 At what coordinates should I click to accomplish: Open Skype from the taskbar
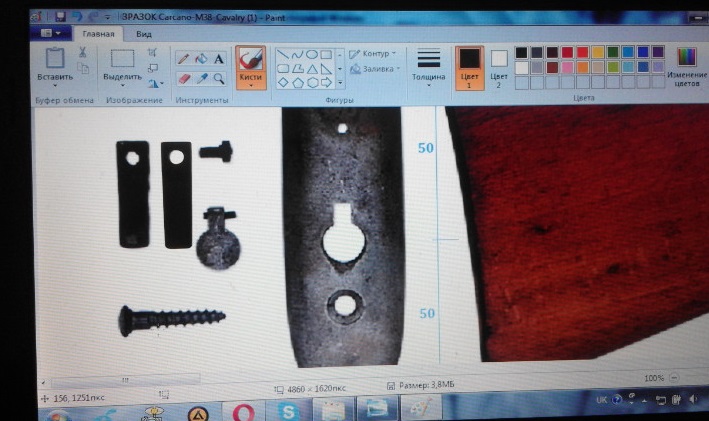288,412
